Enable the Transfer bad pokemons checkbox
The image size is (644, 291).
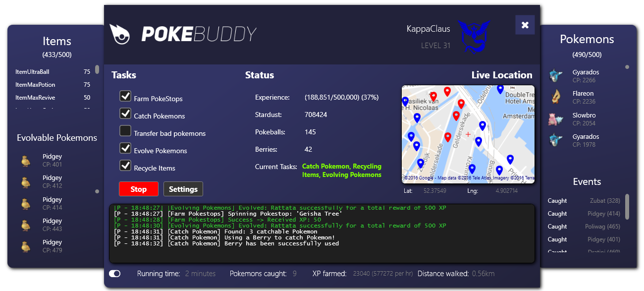click(125, 131)
